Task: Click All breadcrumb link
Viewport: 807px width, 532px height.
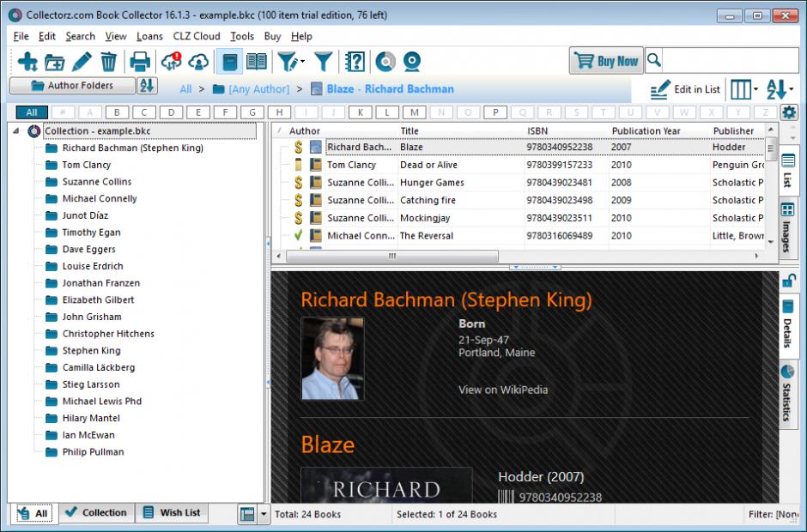Action: pos(185,89)
